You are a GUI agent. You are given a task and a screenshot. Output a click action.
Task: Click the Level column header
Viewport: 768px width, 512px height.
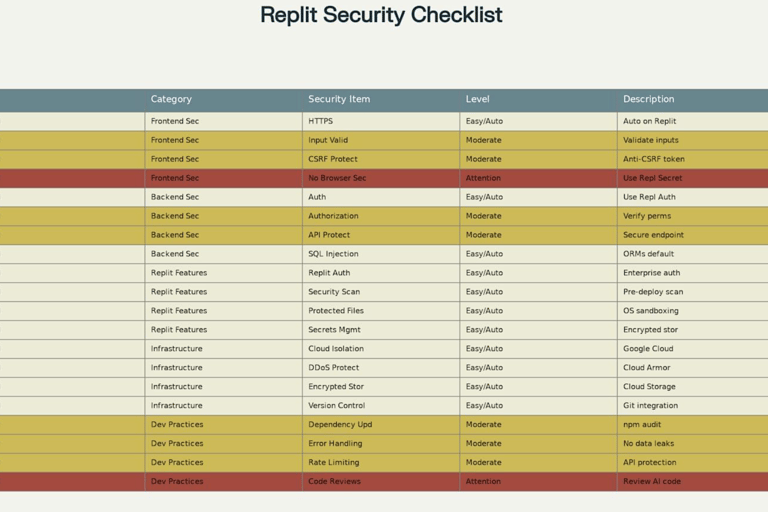click(x=538, y=99)
